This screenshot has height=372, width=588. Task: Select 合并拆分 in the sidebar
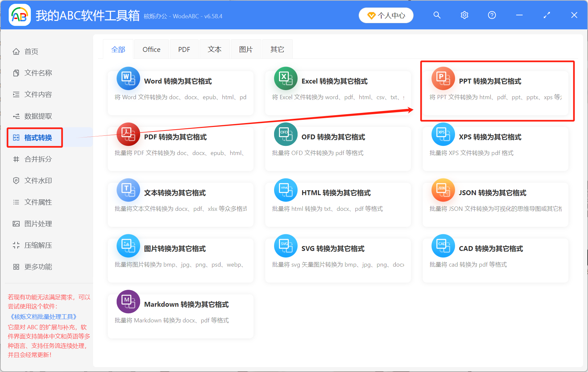pyautogui.click(x=38, y=159)
